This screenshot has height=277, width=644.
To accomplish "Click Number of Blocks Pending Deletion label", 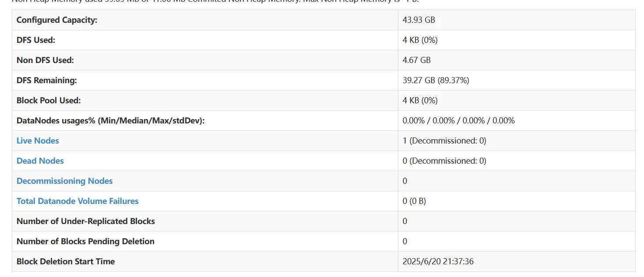I will [x=85, y=241].
